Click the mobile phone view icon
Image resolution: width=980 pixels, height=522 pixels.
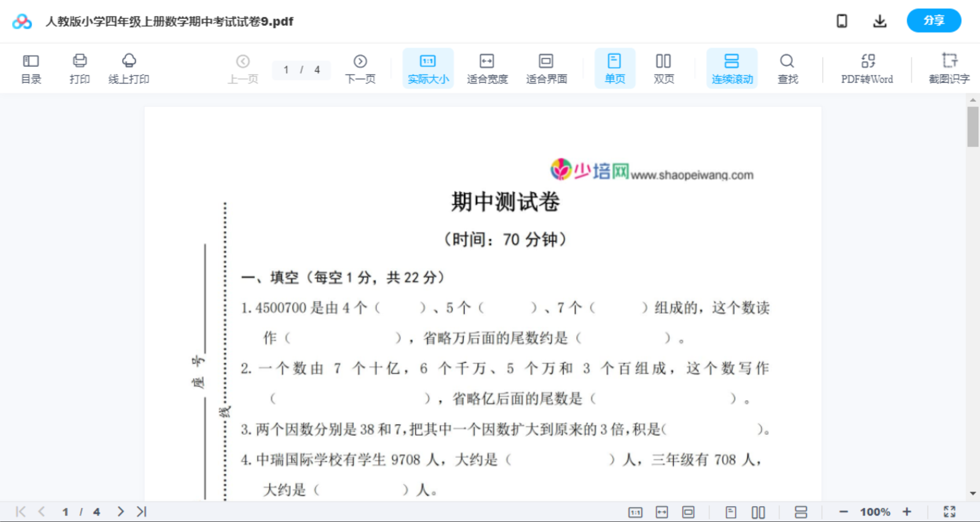(842, 20)
